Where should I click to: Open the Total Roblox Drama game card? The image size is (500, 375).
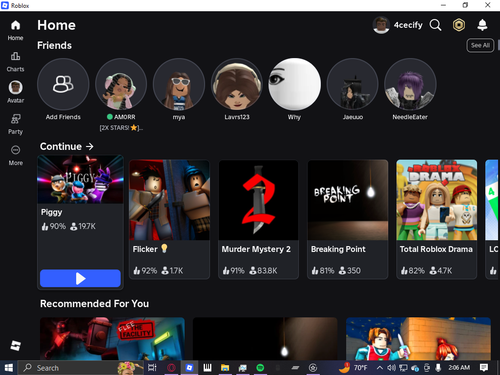click(x=437, y=219)
